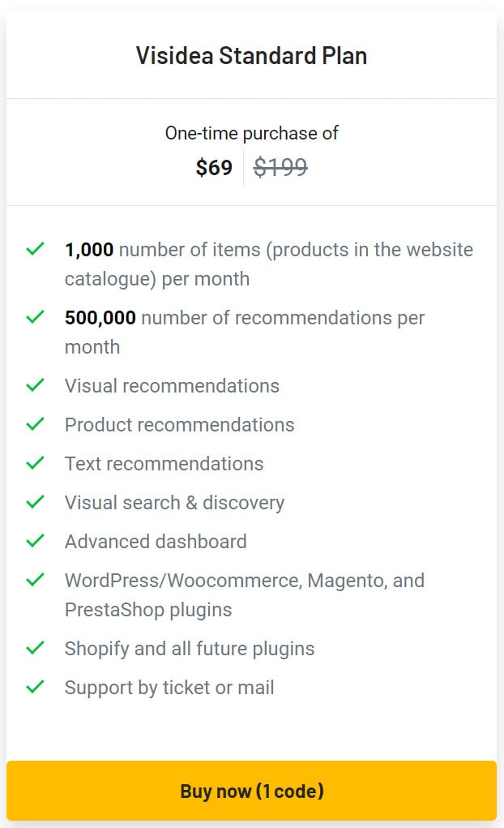The height and width of the screenshot is (828, 504).
Task: Click the Advanced dashboard feature label
Action: pyautogui.click(x=156, y=541)
